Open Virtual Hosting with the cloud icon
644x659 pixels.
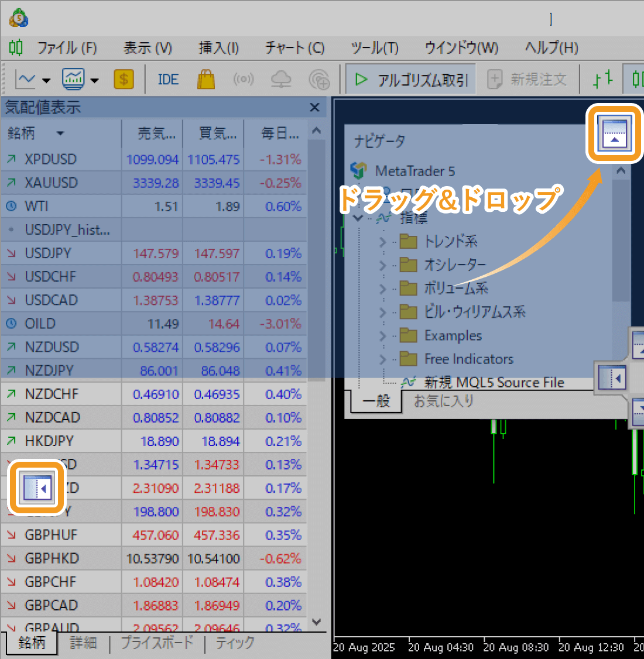281,79
